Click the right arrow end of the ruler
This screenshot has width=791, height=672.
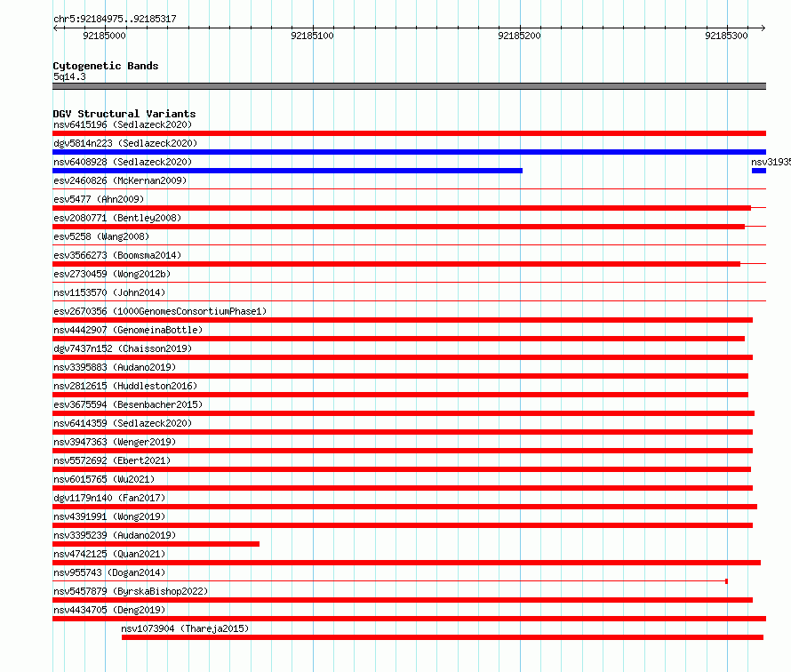click(763, 28)
